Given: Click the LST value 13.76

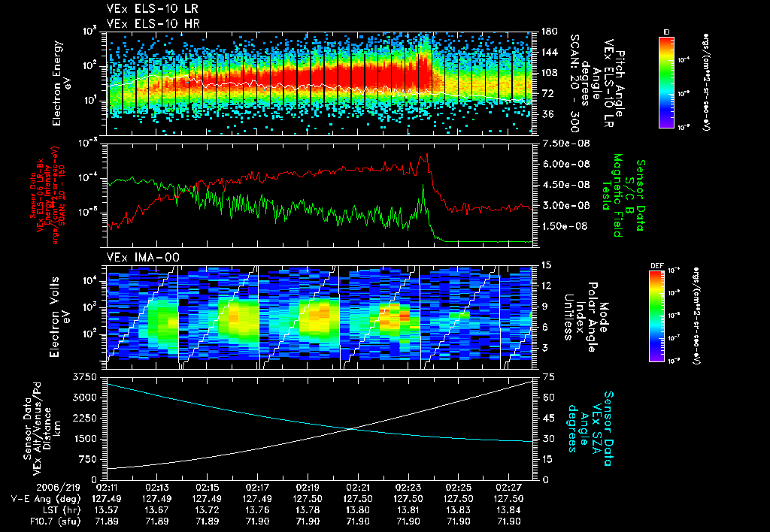Looking at the screenshot, I should pos(257,510).
